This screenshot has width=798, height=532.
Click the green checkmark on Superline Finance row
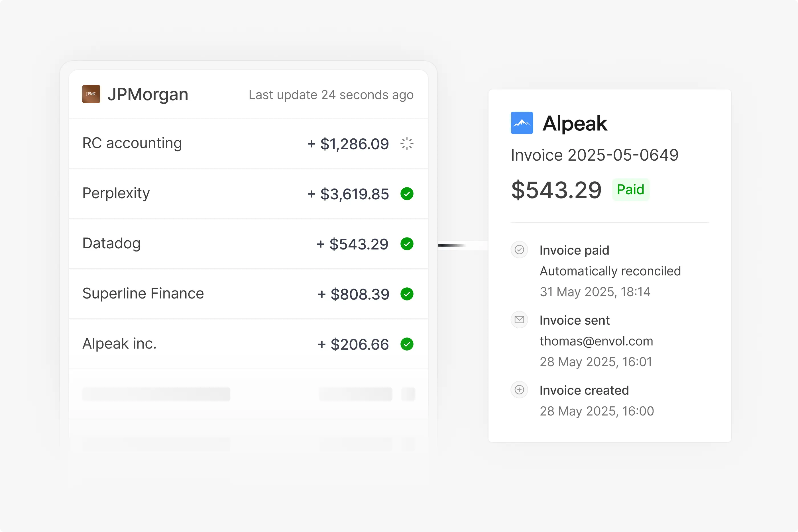click(x=407, y=294)
